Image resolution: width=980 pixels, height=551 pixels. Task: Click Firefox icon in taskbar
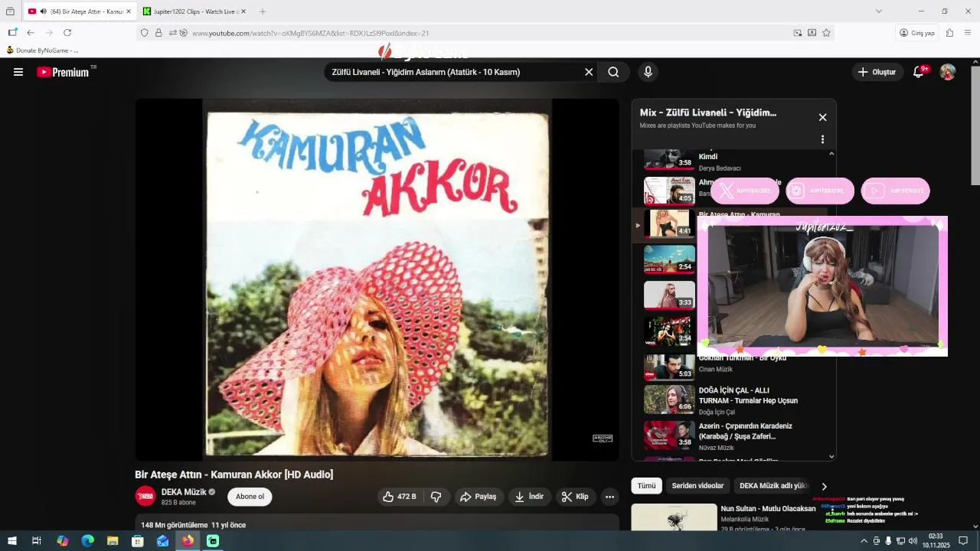[188, 541]
